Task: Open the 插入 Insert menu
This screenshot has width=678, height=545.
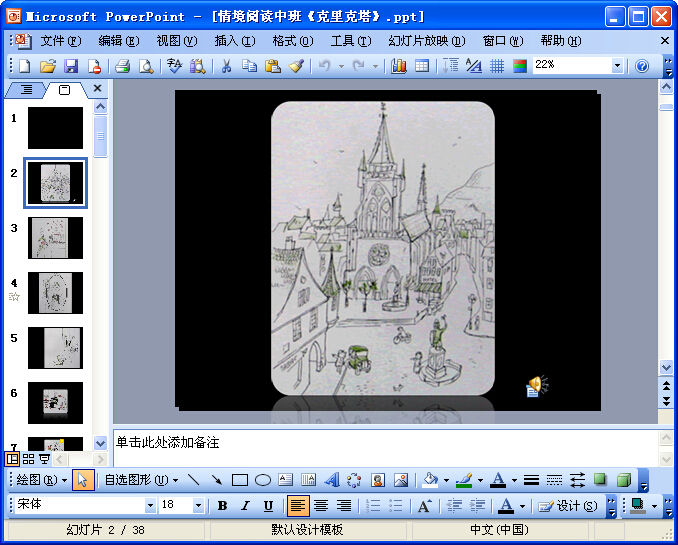Action: pyautogui.click(x=235, y=41)
